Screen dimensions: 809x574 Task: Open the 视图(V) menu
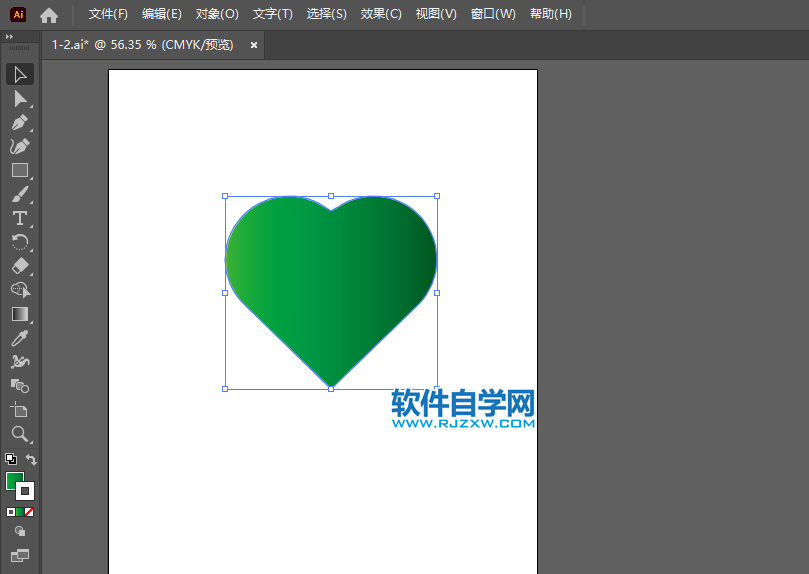(436, 14)
